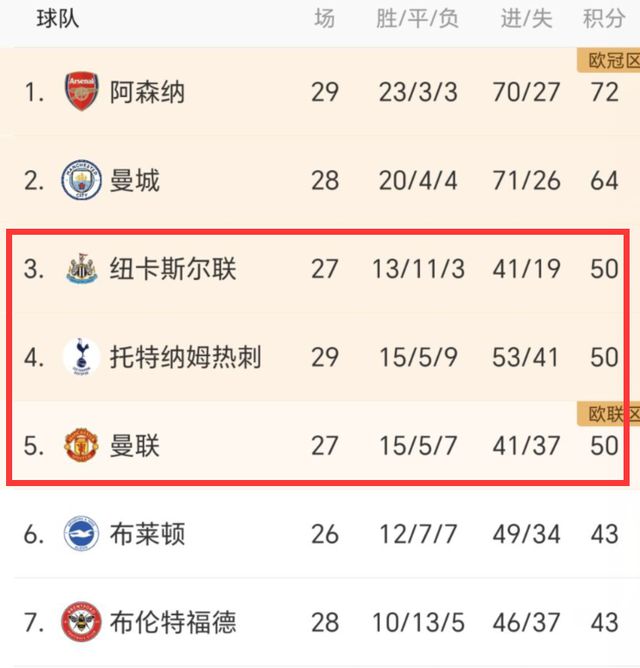Click Arsenal's 72 points value

pos(604,93)
